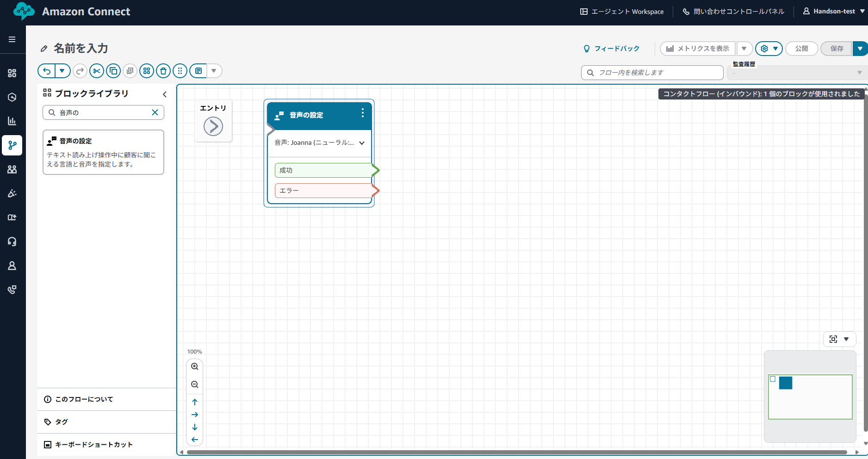The image size is (868, 459).
Task: Click the undo toolbar button
Action: click(x=46, y=71)
